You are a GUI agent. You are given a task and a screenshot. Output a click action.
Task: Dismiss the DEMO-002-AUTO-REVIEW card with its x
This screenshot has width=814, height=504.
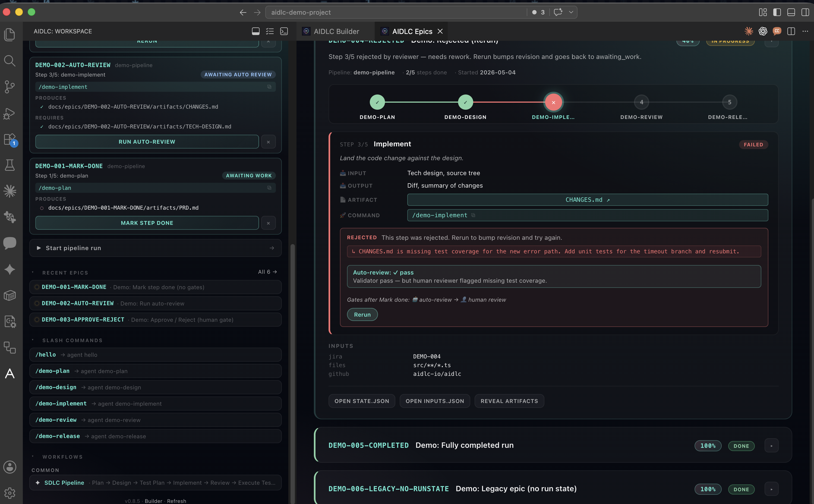(268, 142)
